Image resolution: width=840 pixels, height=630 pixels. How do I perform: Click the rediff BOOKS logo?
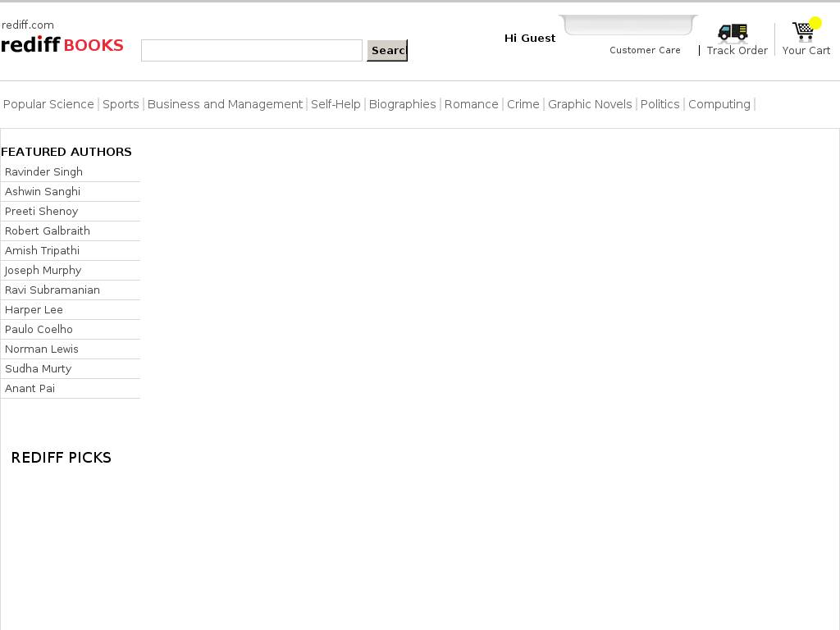click(62, 45)
